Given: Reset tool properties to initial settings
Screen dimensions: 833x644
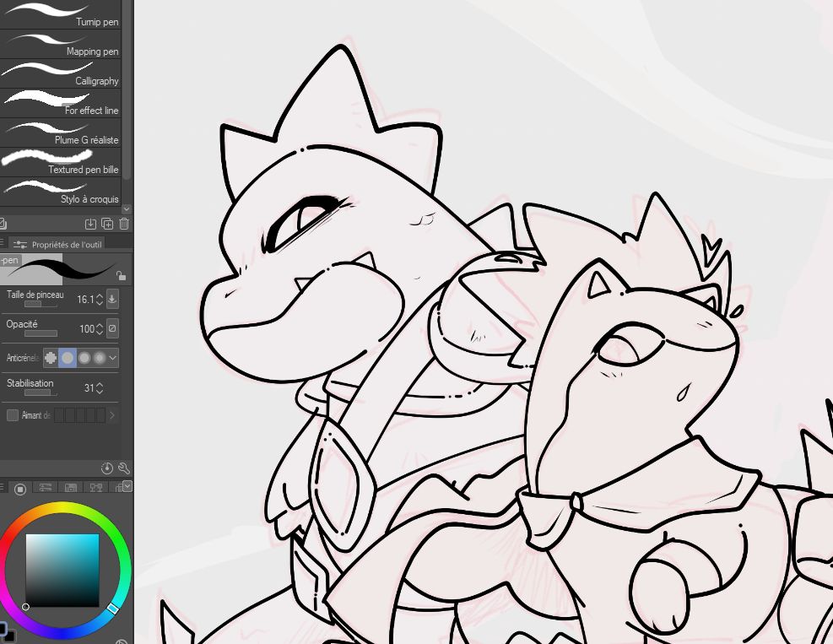Looking at the screenshot, I should click(107, 468).
